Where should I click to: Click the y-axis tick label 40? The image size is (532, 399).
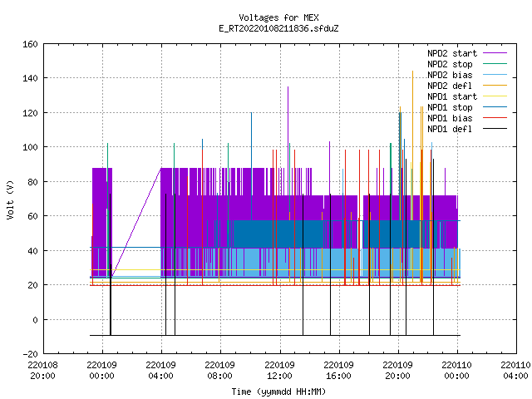tap(32, 251)
